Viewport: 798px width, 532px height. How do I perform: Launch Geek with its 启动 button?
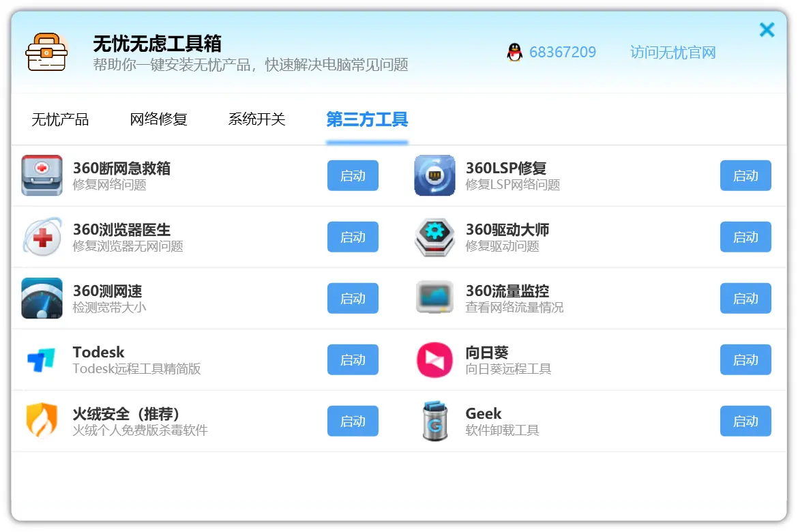[745, 421]
